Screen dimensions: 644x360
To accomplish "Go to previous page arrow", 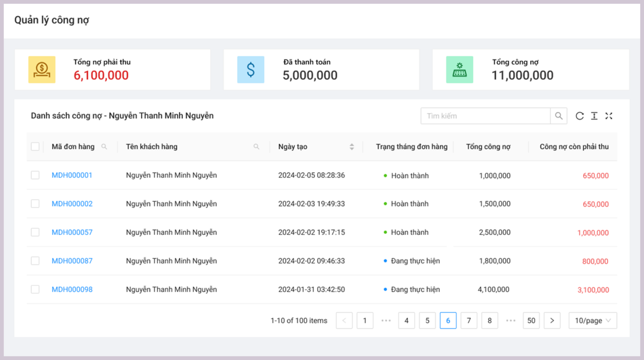I will (344, 320).
